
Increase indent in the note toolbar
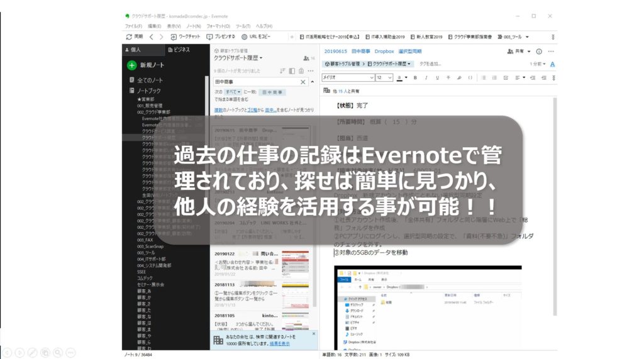pos(533,77)
